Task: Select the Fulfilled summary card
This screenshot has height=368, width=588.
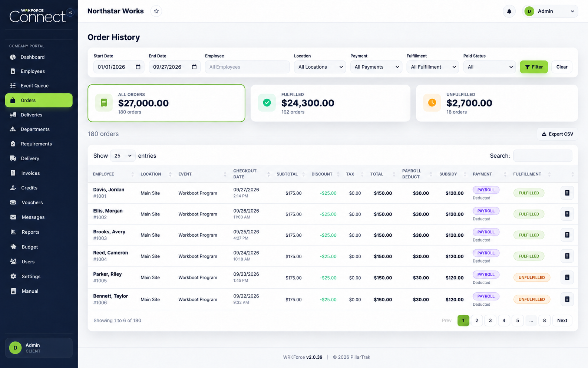Action: (330, 103)
